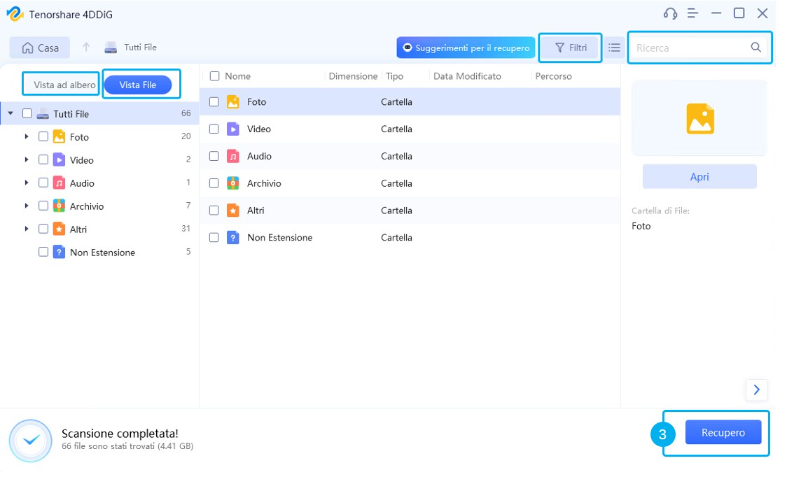The width and height of the screenshot is (787, 484).
Task: Switch to Vista ad albero tab
Action: click(x=64, y=85)
